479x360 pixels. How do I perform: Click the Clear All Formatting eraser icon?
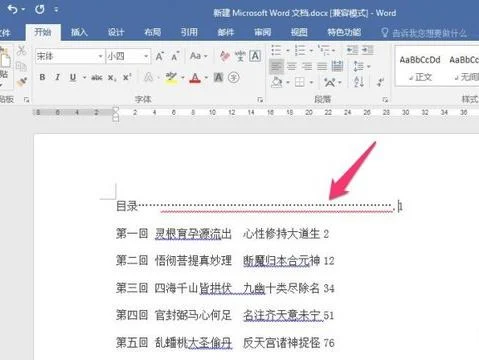[x=224, y=56]
